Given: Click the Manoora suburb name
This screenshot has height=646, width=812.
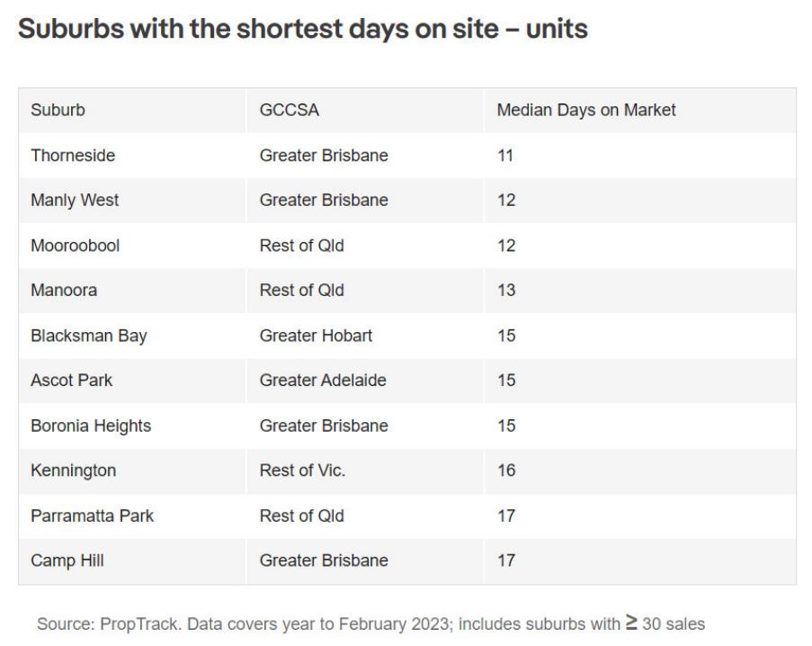Looking at the screenshot, I should 64,291.
